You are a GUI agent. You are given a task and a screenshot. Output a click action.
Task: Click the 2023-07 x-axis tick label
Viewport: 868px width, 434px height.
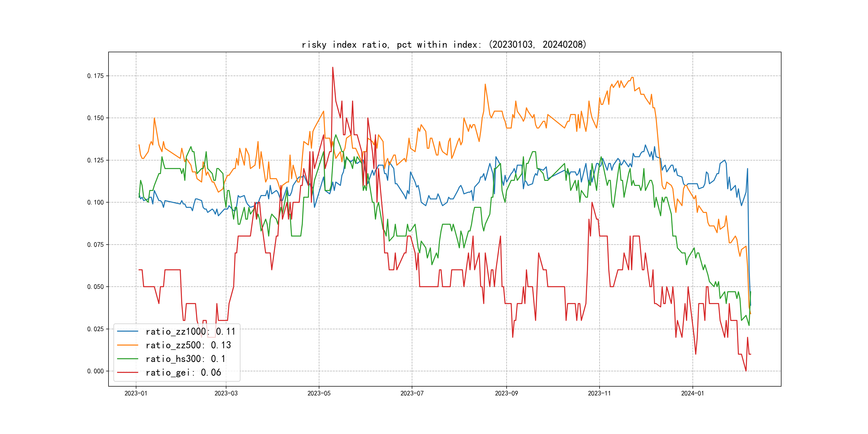pyautogui.click(x=412, y=393)
